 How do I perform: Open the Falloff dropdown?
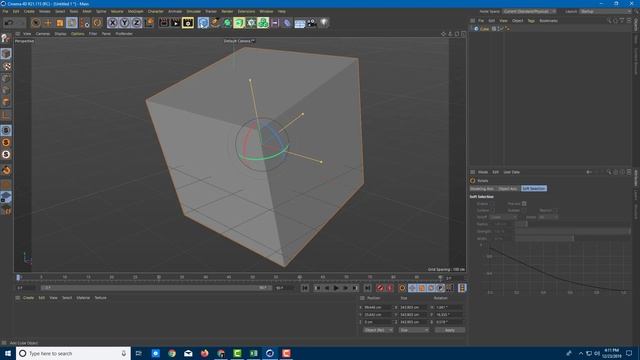(x=504, y=217)
